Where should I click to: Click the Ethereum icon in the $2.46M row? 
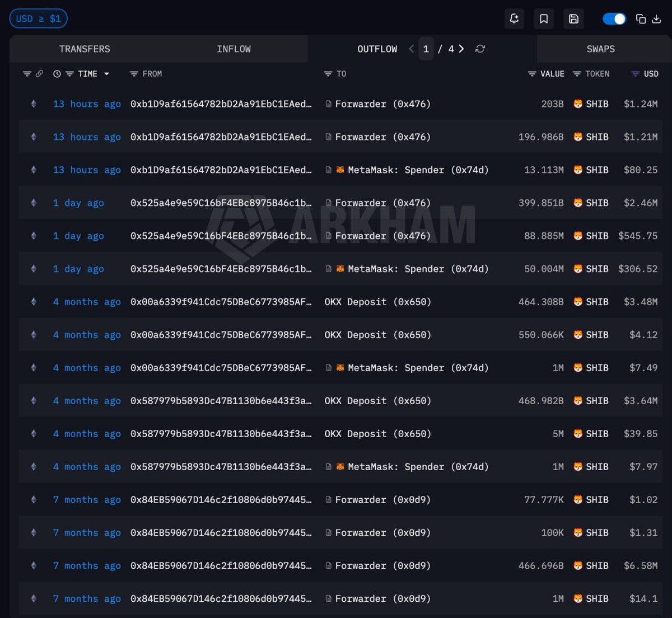tap(34, 203)
